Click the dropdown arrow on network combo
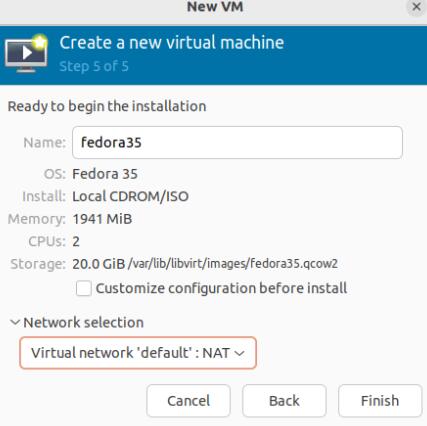The height and width of the screenshot is (426, 427). (240, 353)
